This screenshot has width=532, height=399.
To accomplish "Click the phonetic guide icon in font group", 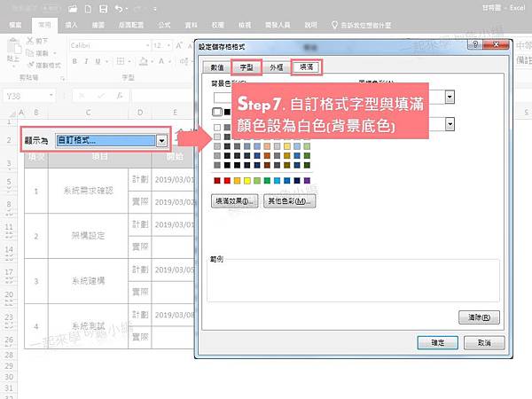I will [184, 61].
